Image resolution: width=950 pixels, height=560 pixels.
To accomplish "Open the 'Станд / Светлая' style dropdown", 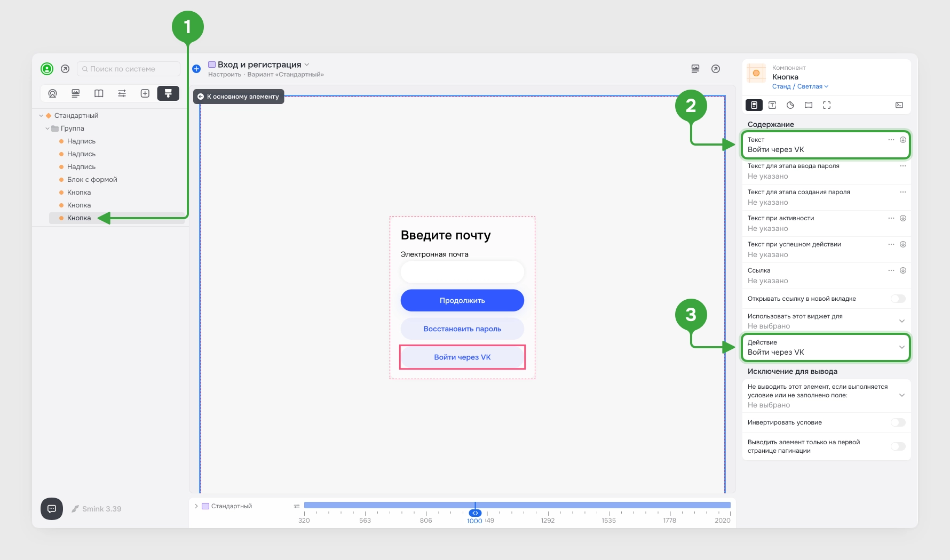I will point(800,86).
